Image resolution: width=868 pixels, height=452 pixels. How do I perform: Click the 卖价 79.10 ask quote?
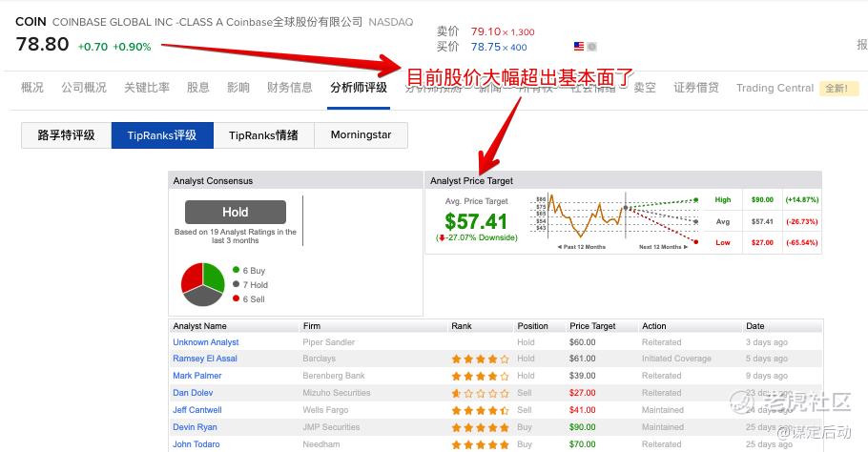click(x=486, y=31)
